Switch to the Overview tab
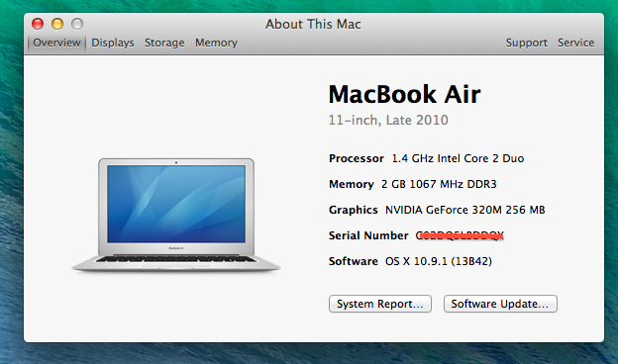The width and height of the screenshot is (618, 364). (x=56, y=43)
